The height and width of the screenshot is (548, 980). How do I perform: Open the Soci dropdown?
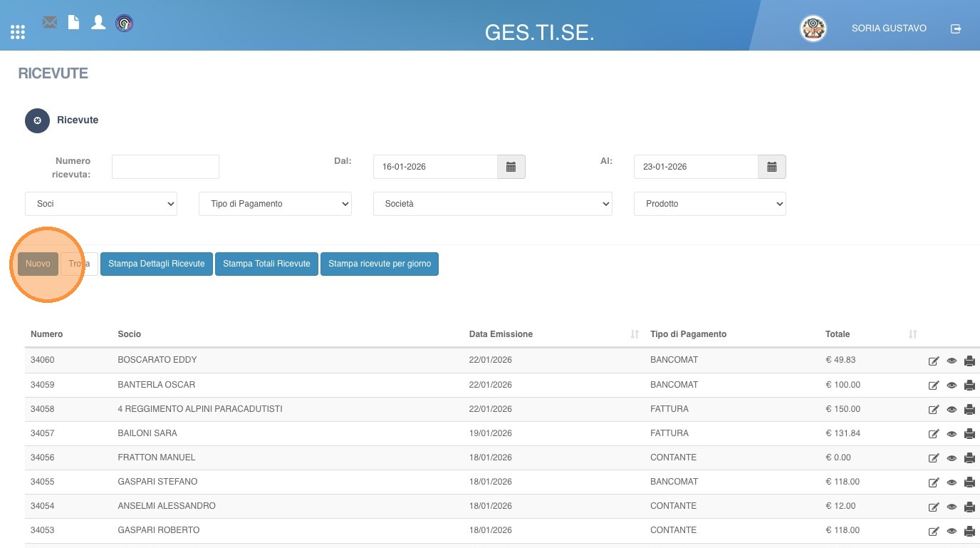[x=101, y=204]
